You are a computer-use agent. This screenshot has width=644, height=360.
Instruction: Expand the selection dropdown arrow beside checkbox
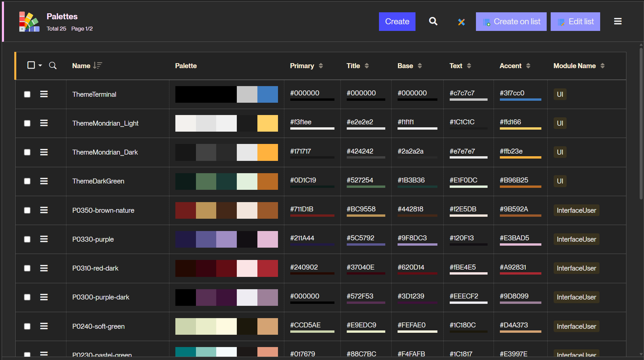pyautogui.click(x=40, y=65)
